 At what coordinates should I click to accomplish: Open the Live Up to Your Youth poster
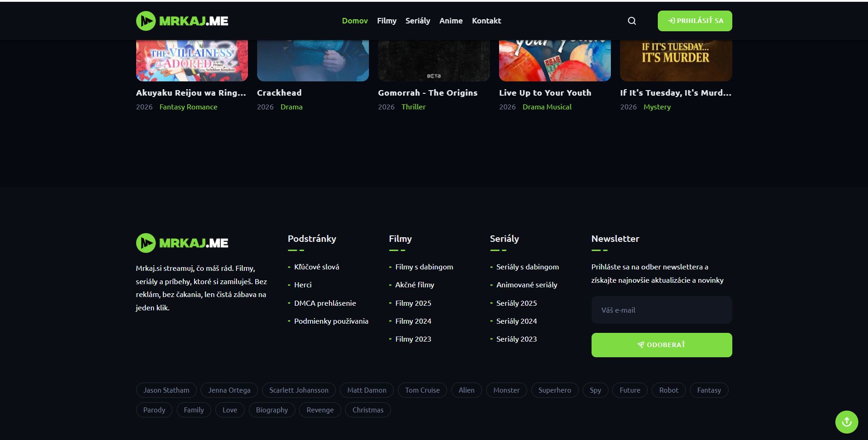555,61
